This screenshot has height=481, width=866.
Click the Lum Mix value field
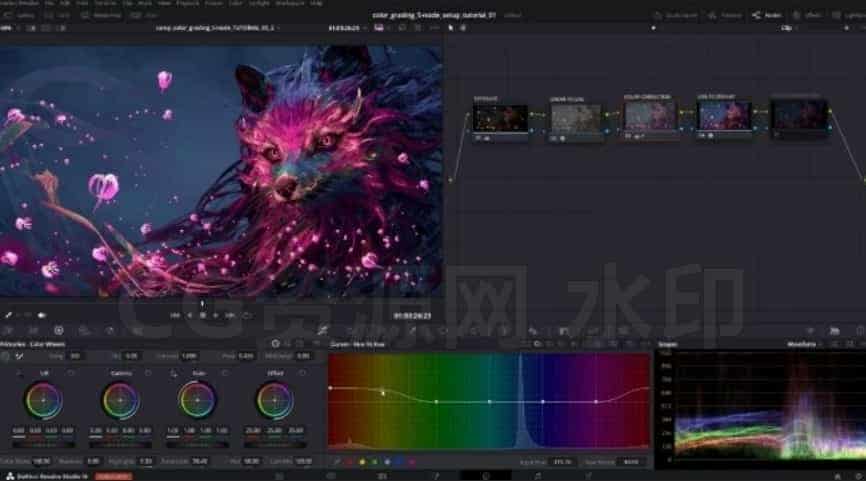click(x=304, y=461)
